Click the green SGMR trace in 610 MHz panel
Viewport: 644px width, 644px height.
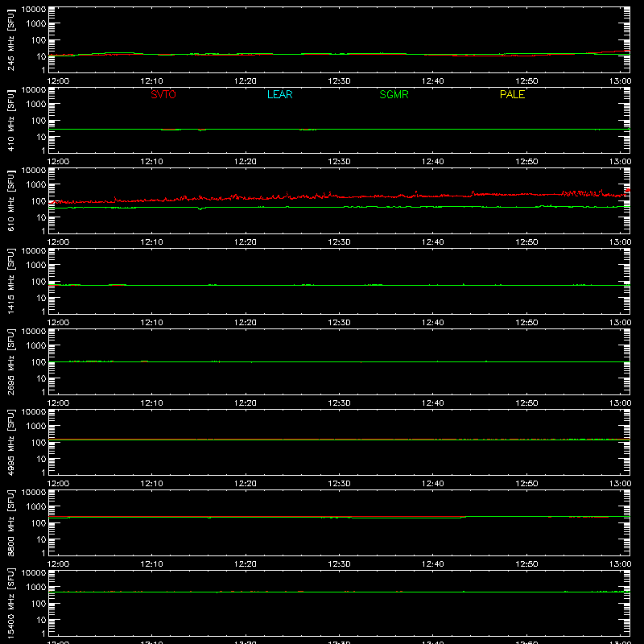pyautogui.click(x=339, y=207)
